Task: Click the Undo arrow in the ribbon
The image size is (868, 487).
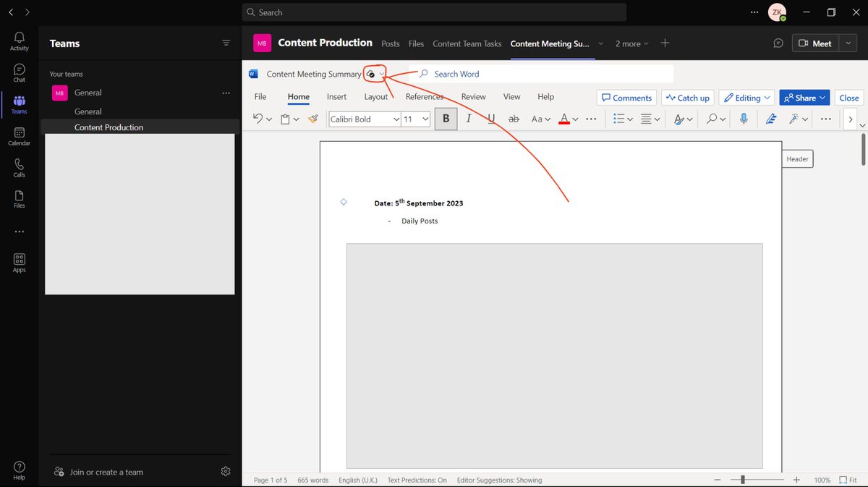Action: (258, 119)
